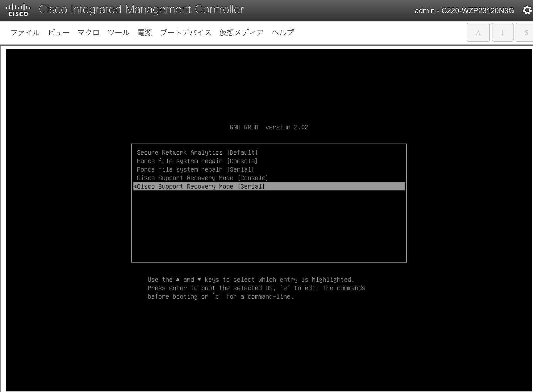Click the 'Use the ▲ and ▼ keys' instruction line

(x=251, y=280)
